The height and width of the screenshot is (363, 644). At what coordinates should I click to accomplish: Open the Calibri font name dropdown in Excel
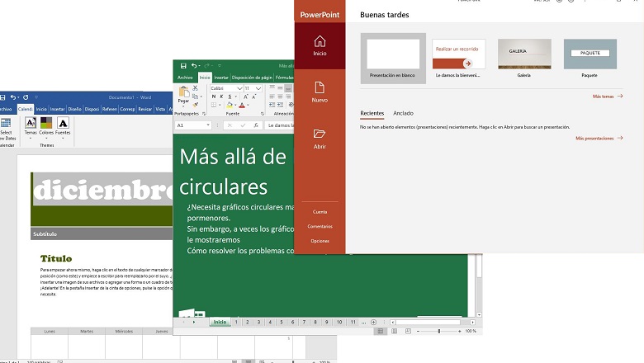(x=239, y=88)
